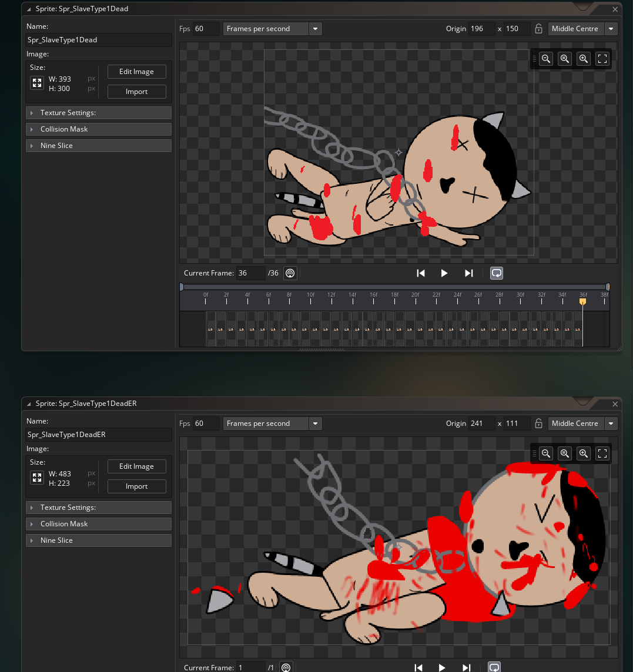Play the Spr_SlaveType1Dead animation
The width and height of the screenshot is (633, 672).
click(x=444, y=273)
